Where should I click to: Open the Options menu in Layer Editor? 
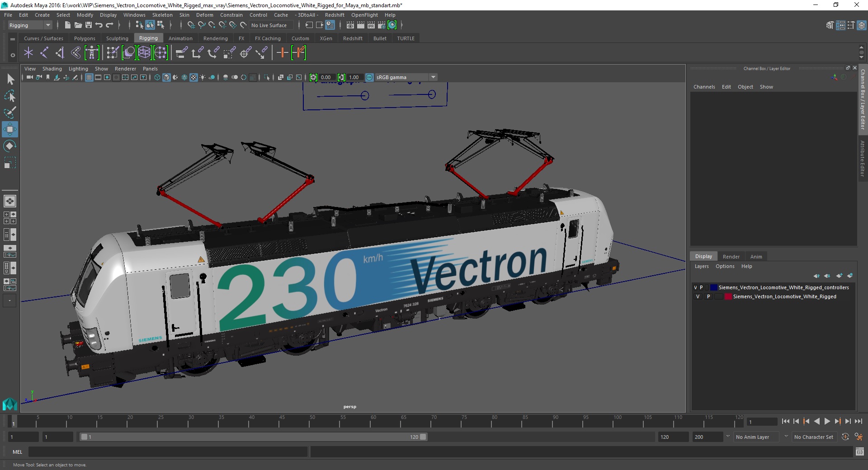[725, 266]
